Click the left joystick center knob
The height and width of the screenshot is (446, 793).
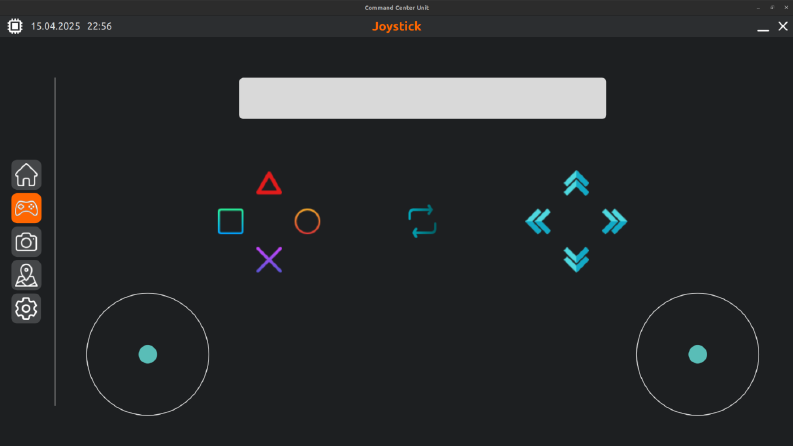pos(148,354)
